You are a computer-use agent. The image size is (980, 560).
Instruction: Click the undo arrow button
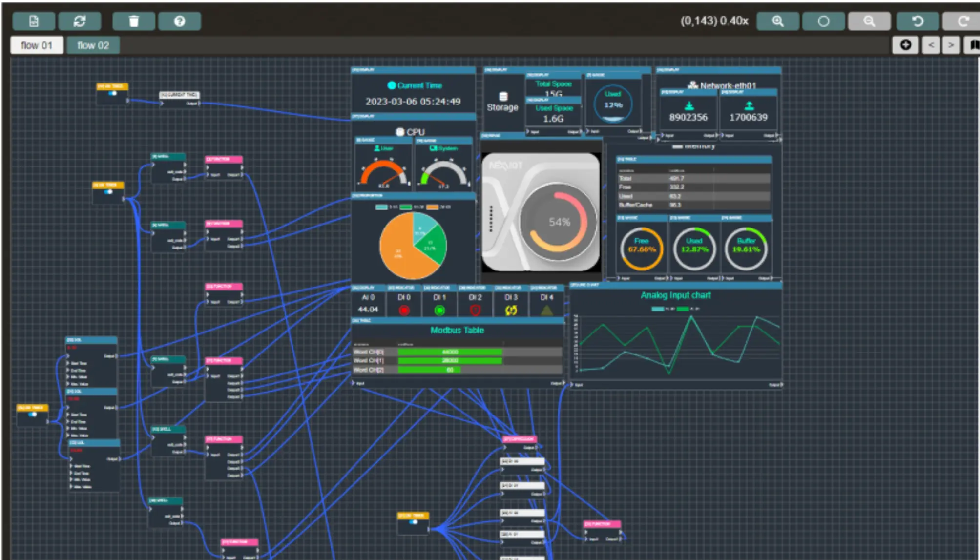pos(917,21)
